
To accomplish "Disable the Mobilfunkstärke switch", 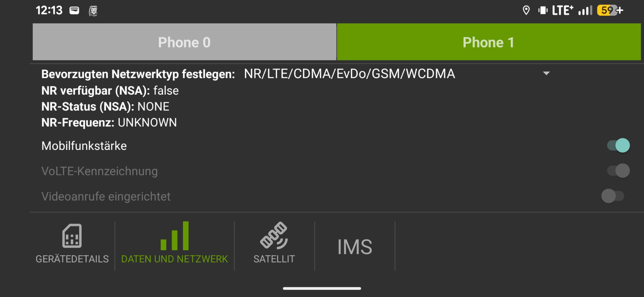I will 618,145.
